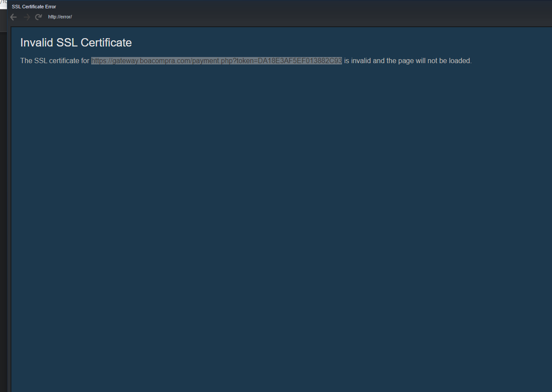
Task: Click the SSL Certificate Error window title
Action: point(34,7)
